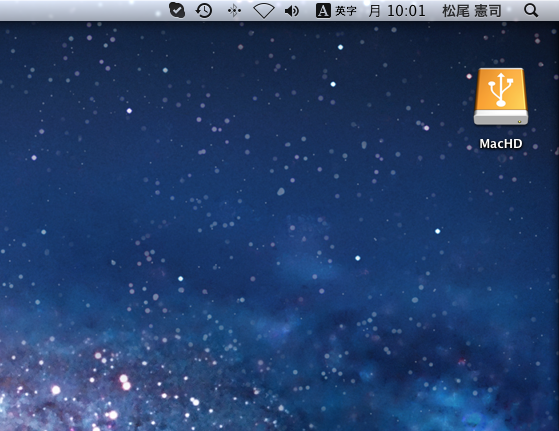Click the green status light on the MacHD drive
Viewport: 559px width, 431px height.
pos(519,122)
